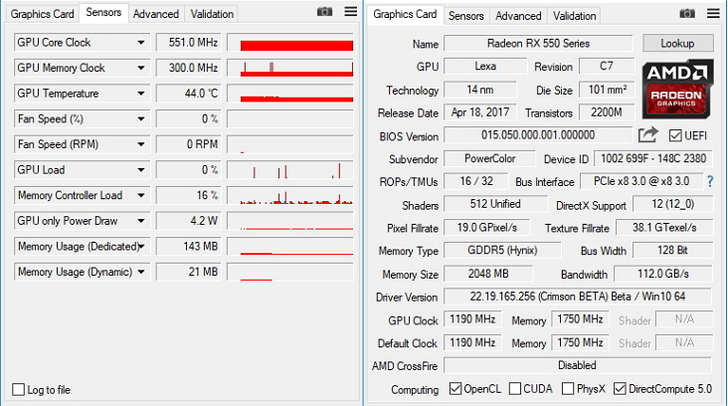Toggle the UEFI checkbox
Viewport: 728px width, 406px height.
675,136
